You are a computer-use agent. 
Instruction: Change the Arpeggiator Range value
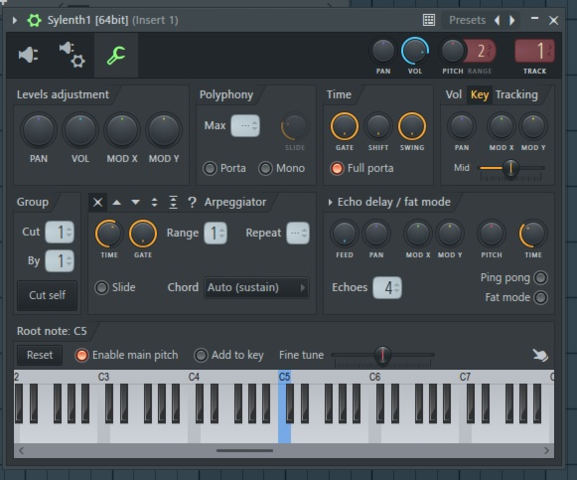pyautogui.click(x=215, y=233)
